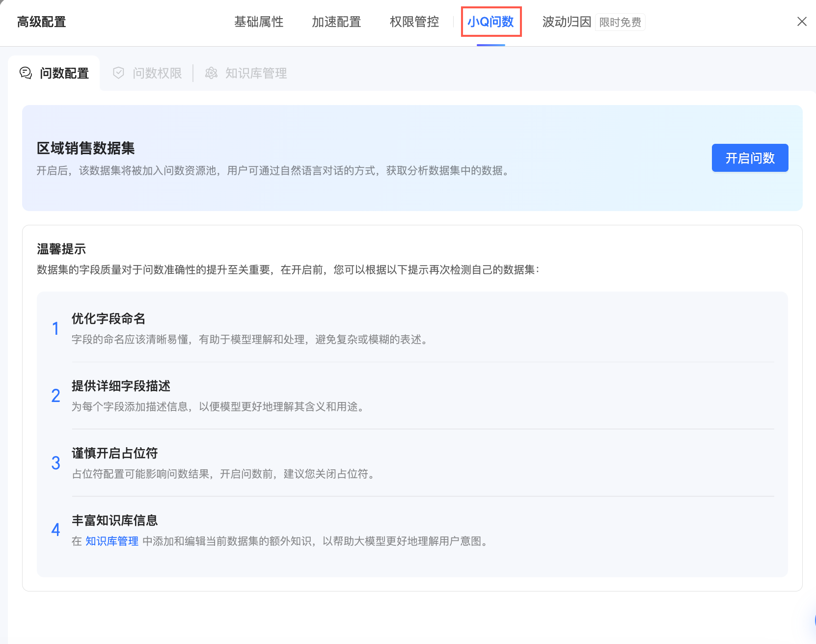
Task: Click the description starting with 开启后，该数据集将被加入
Action: click(x=274, y=171)
